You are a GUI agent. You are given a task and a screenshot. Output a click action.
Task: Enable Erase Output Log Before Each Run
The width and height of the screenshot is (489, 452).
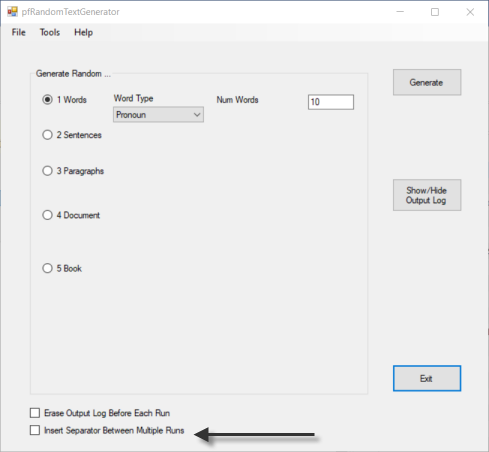tap(35, 413)
